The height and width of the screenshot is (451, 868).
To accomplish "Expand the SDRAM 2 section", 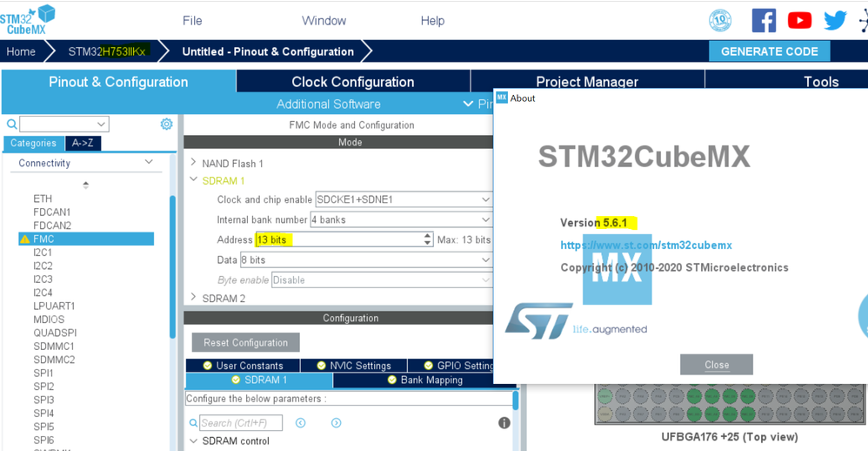I will point(193,297).
